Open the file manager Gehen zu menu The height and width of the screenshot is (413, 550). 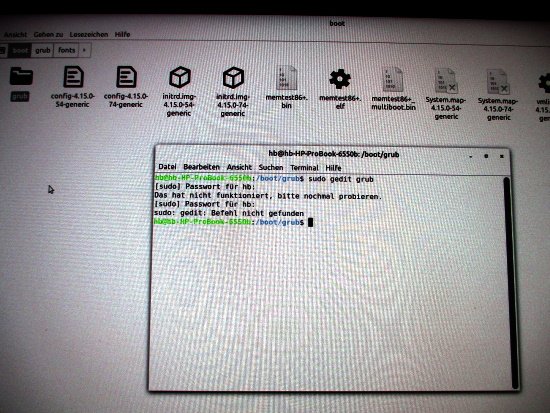pos(48,34)
